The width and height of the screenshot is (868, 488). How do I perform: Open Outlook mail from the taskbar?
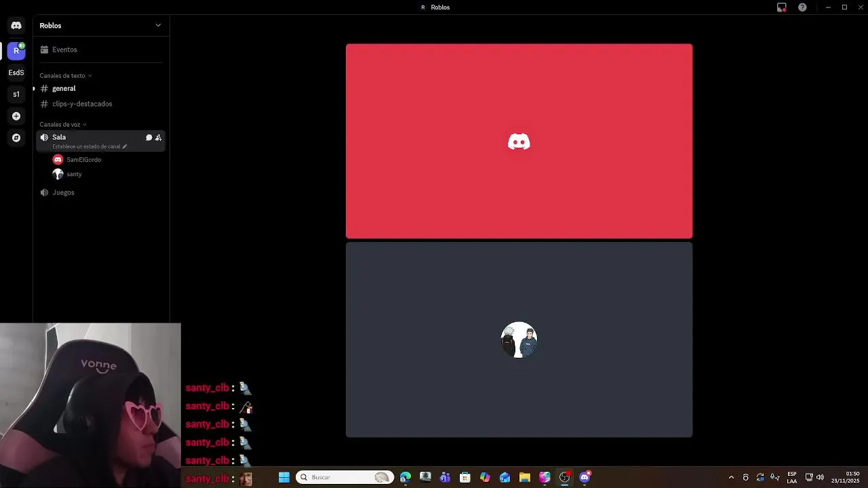tap(505, 477)
